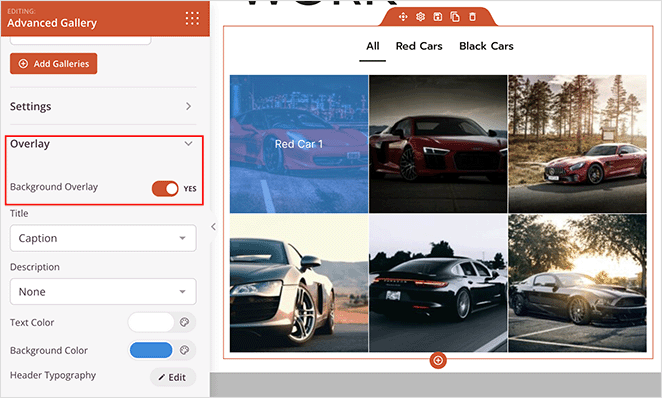Screen dimensions: 662x398
Task: Collapse the Overlay section
Action: coord(103,144)
